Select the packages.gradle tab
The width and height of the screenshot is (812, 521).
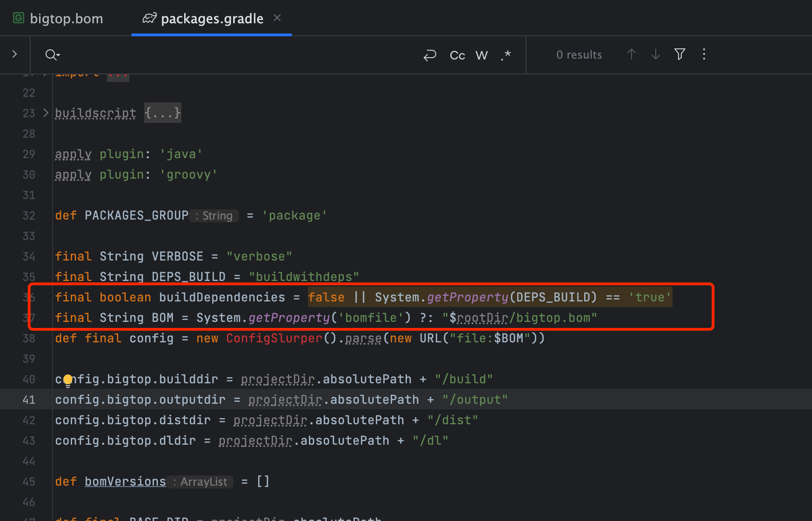[x=212, y=19]
